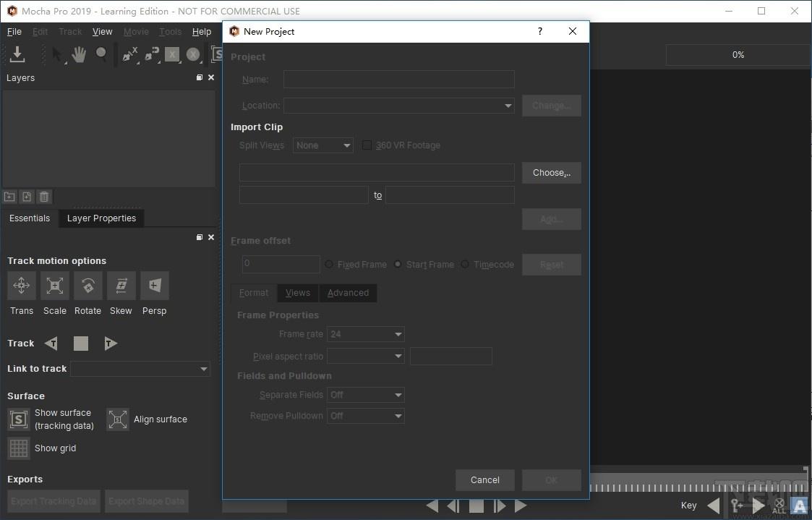The height and width of the screenshot is (520, 812).
Task: Click the Align surface icon
Action: tap(118, 419)
